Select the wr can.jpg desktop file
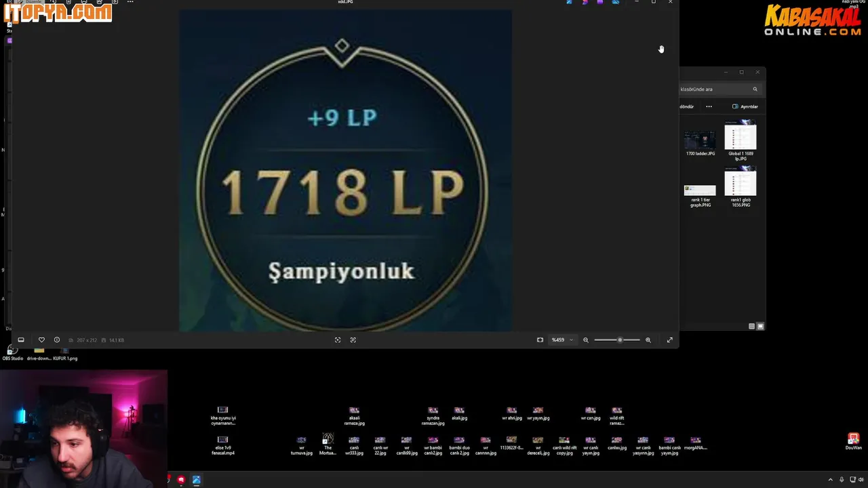Image resolution: width=868 pixels, height=488 pixels. (591, 413)
